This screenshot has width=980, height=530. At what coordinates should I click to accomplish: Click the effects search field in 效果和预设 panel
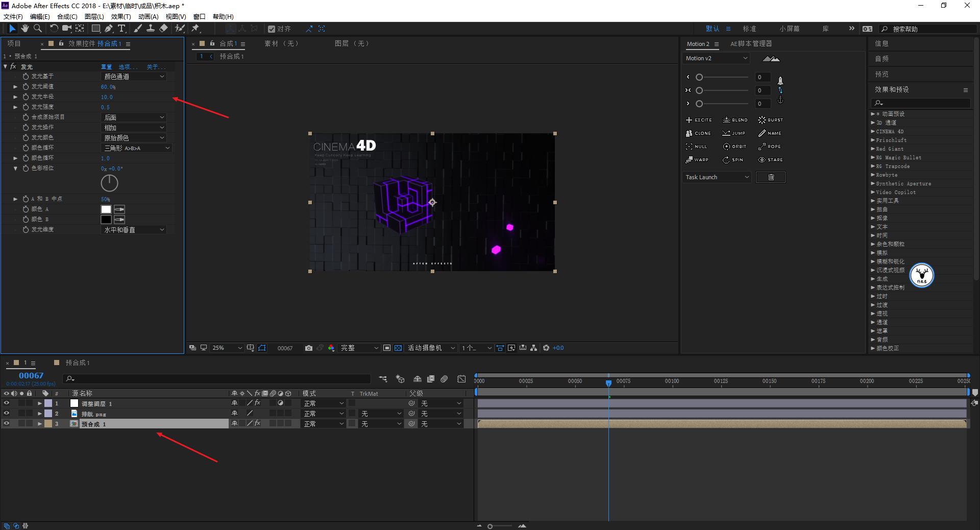(919, 103)
